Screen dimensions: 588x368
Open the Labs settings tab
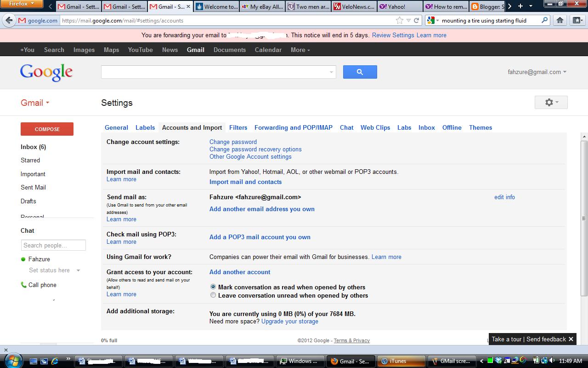(x=404, y=127)
